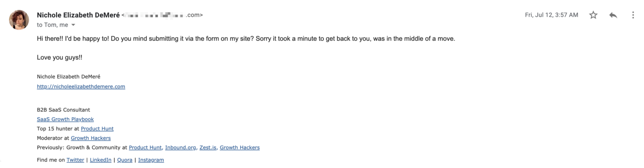The height and width of the screenshot is (168, 644).
Task: Click sender name Nichole Elizabeth DeMeré
Action: [78, 15]
